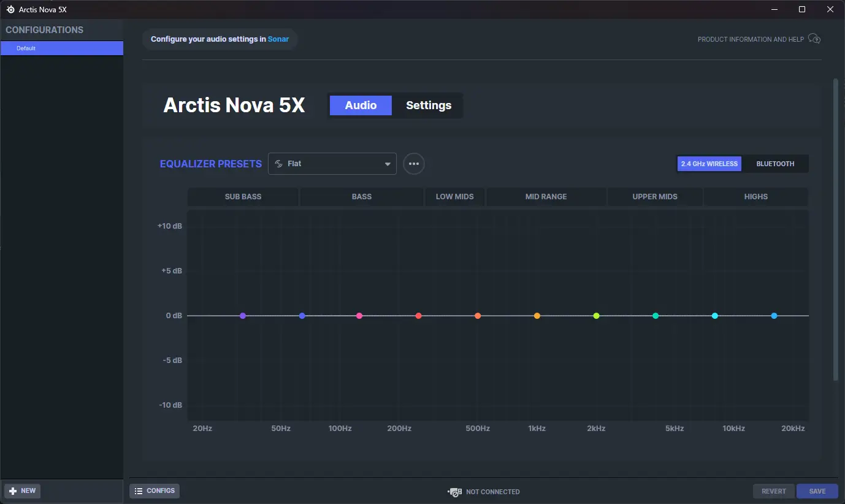
Task: Click the Sonar link
Action: 278,39
